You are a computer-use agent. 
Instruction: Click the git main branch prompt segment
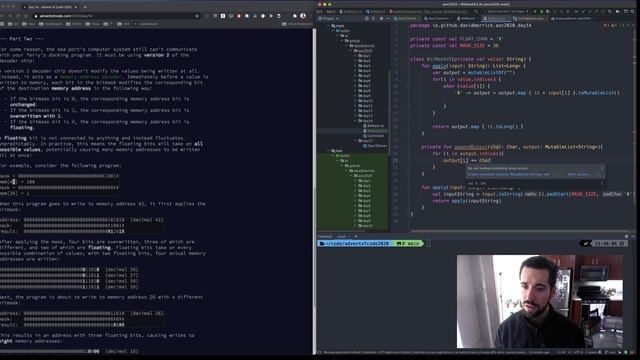pyautogui.click(x=409, y=243)
